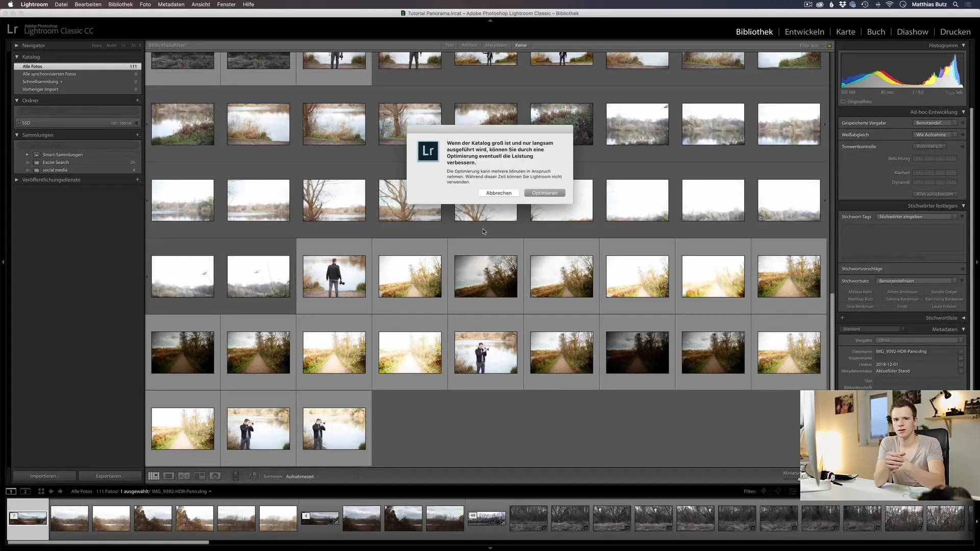Add collection with Sammlungen plus icon
The width and height of the screenshot is (980, 551).
point(137,135)
